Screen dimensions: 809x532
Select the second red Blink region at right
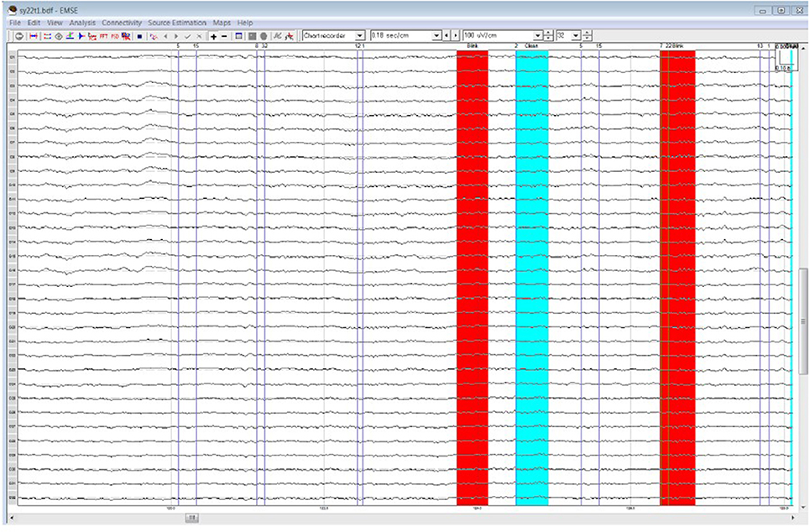(678, 278)
